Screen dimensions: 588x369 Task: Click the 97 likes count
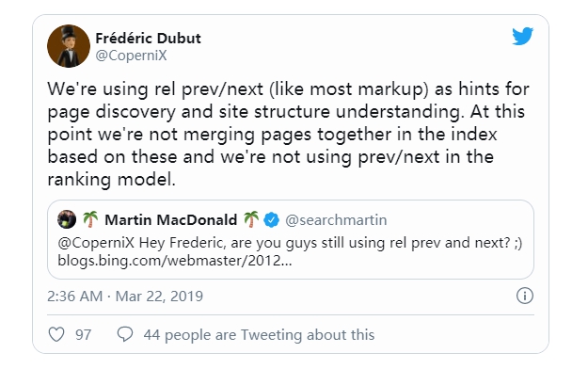[x=83, y=334]
